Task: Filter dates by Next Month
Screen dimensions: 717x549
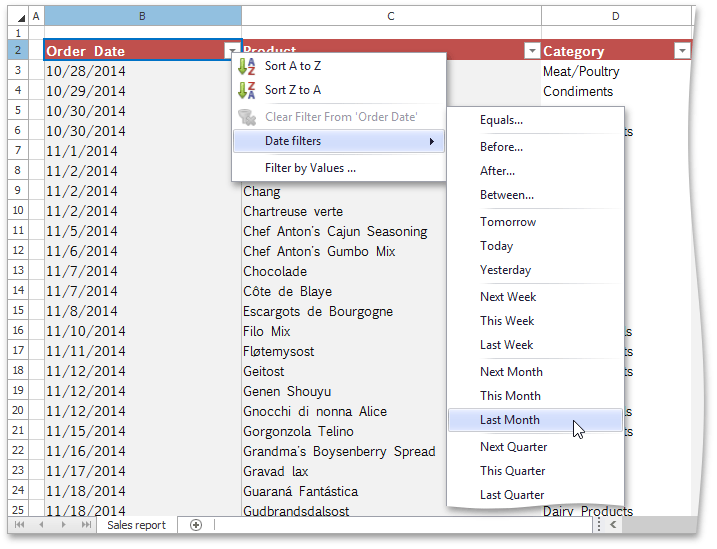Action: (x=535, y=372)
